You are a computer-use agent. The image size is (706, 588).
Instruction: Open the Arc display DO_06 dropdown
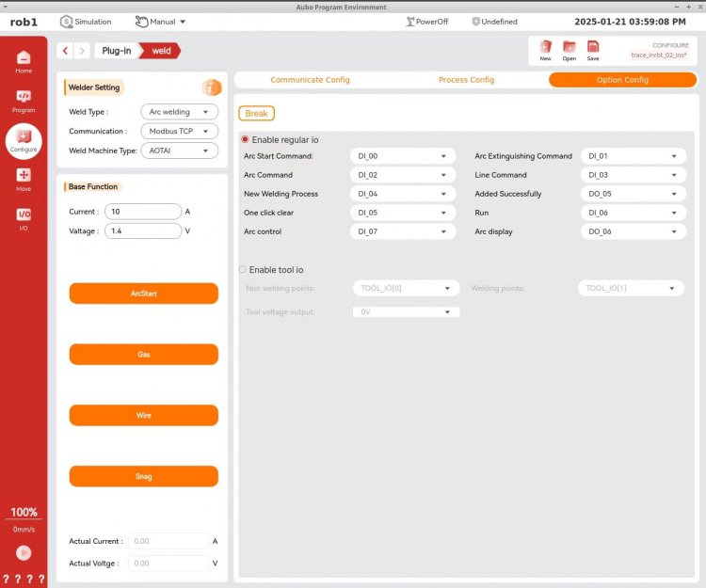coord(634,231)
